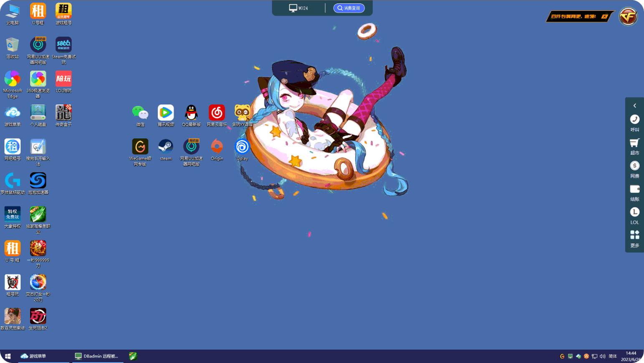Open 罗技鼠标驱动 Logitech icon
The image size is (644, 363).
[x=13, y=184]
